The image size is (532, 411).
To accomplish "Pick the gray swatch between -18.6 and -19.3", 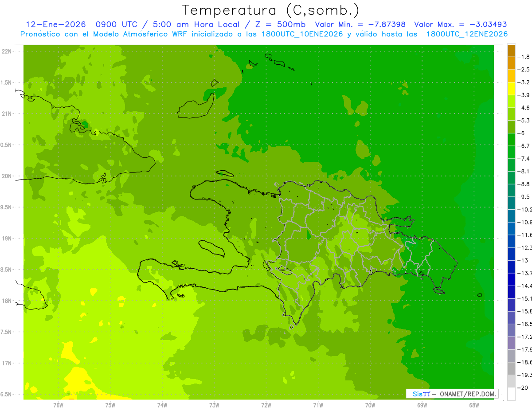I will point(511,368).
